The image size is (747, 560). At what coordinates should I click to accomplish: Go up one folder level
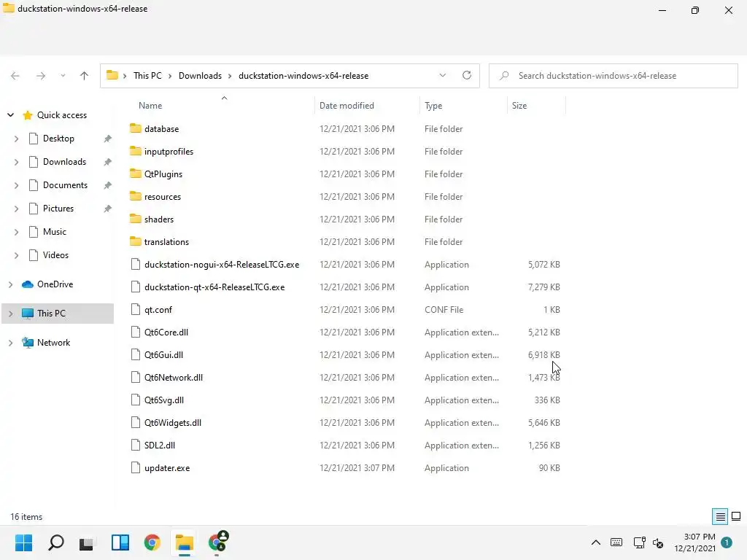pyautogui.click(x=85, y=76)
